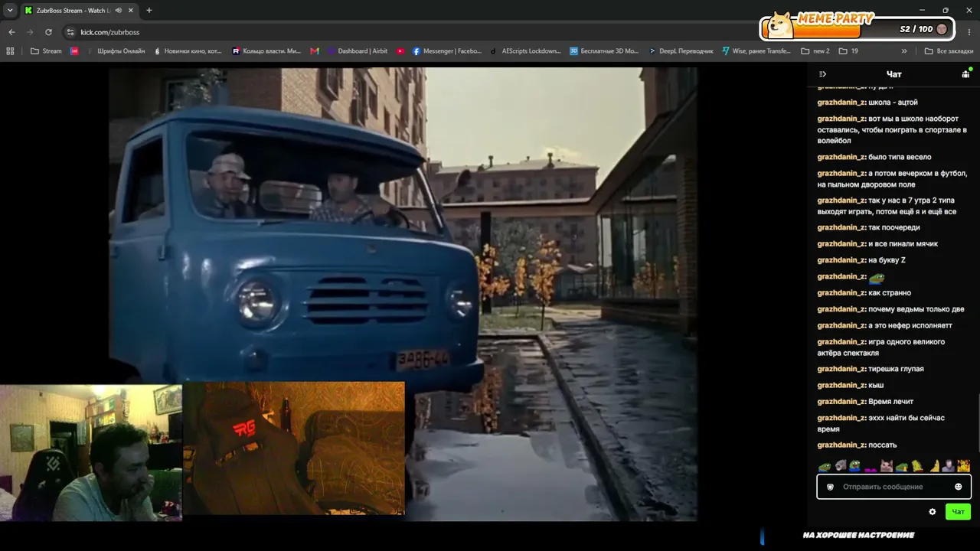The height and width of the screenshot is (551, 980).
Task: Click the chat message 'на букву Z'
Action: coord(887,260)
